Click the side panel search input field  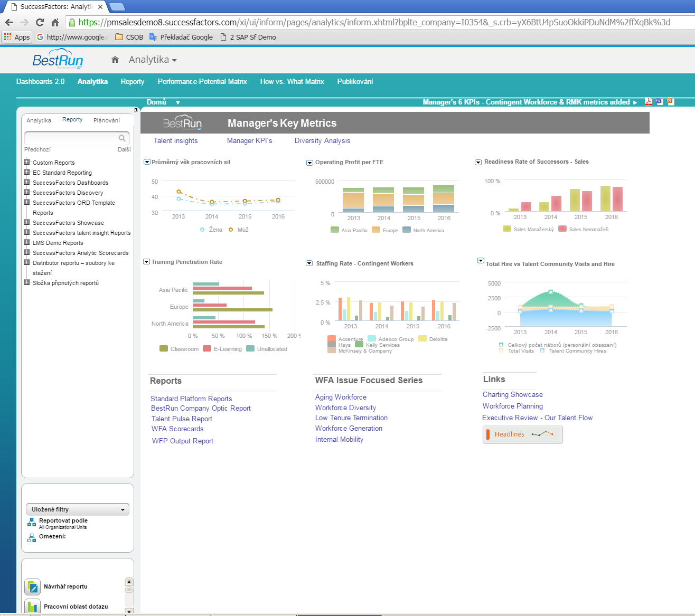click(71, 138)
